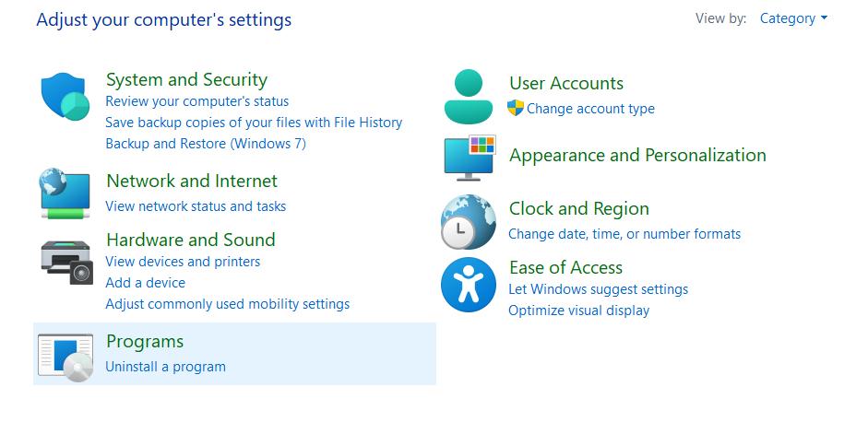
Task: Click the System and Security shield icon
Action: [65, 96]
